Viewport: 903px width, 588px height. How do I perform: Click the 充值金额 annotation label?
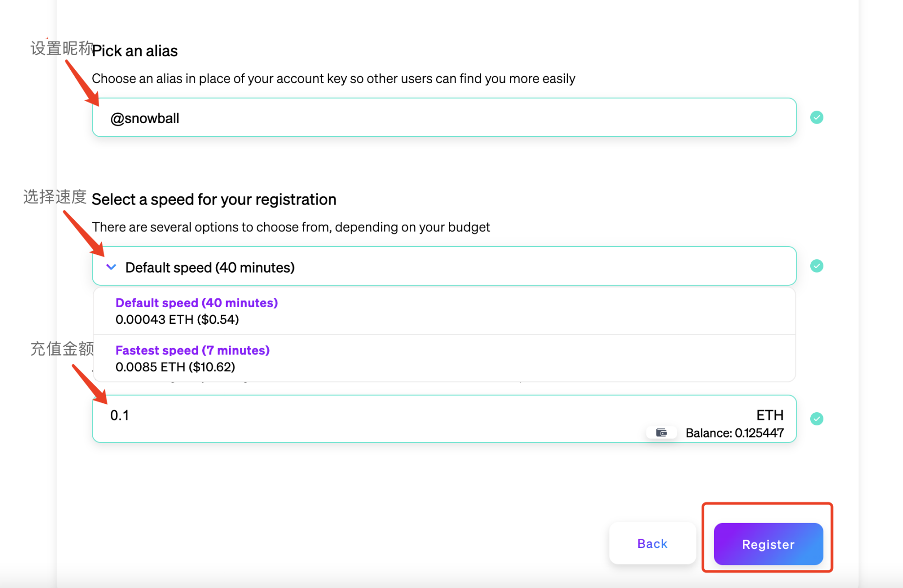(x=62, y=349)
